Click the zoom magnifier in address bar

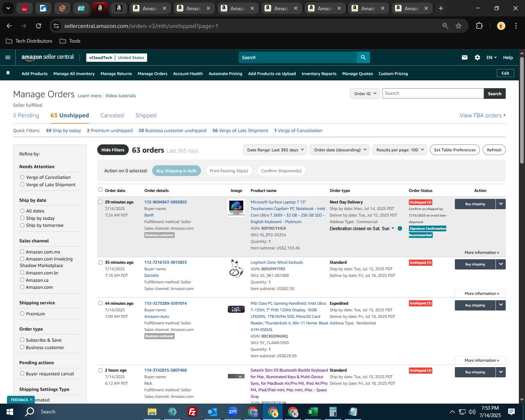[445, 26]
